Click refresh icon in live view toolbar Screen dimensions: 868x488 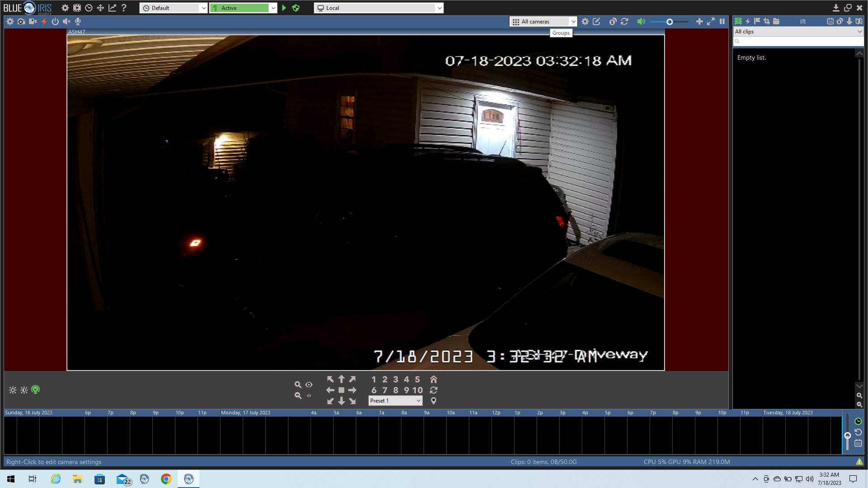624,21
